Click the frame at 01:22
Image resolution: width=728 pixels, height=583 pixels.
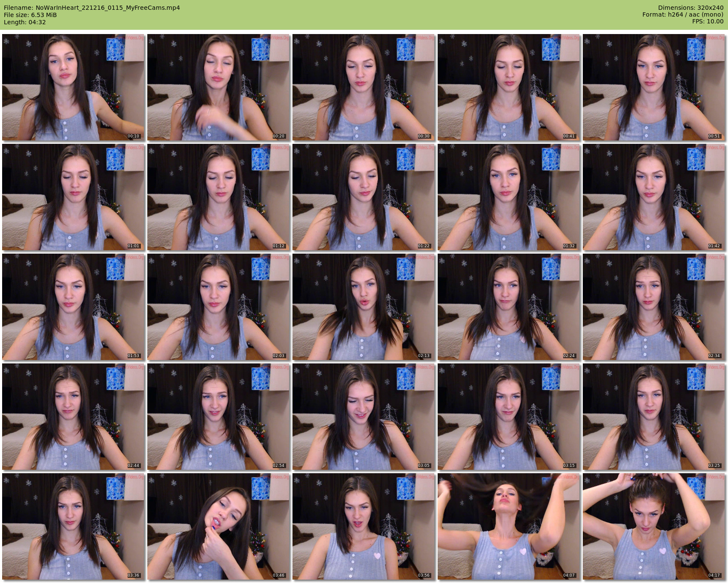(364, 197)
